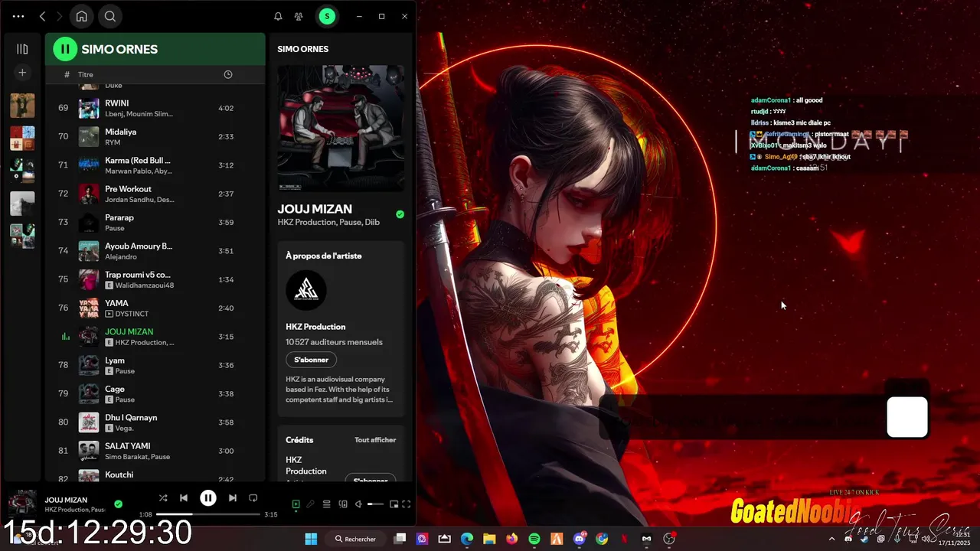Open artist Alejandro link
Image resolution: width=980 pixels, height=551 pixels.
pos(121,257)
